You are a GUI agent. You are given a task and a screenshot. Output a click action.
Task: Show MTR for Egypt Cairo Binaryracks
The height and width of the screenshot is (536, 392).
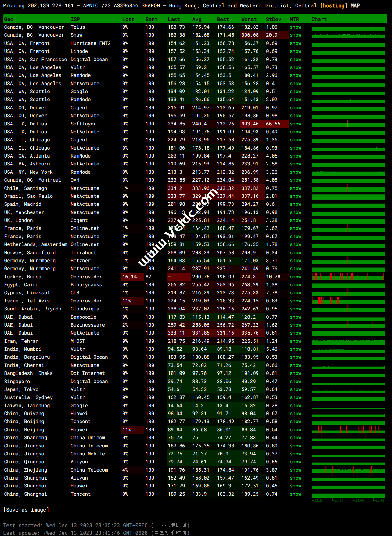[296, 285]
